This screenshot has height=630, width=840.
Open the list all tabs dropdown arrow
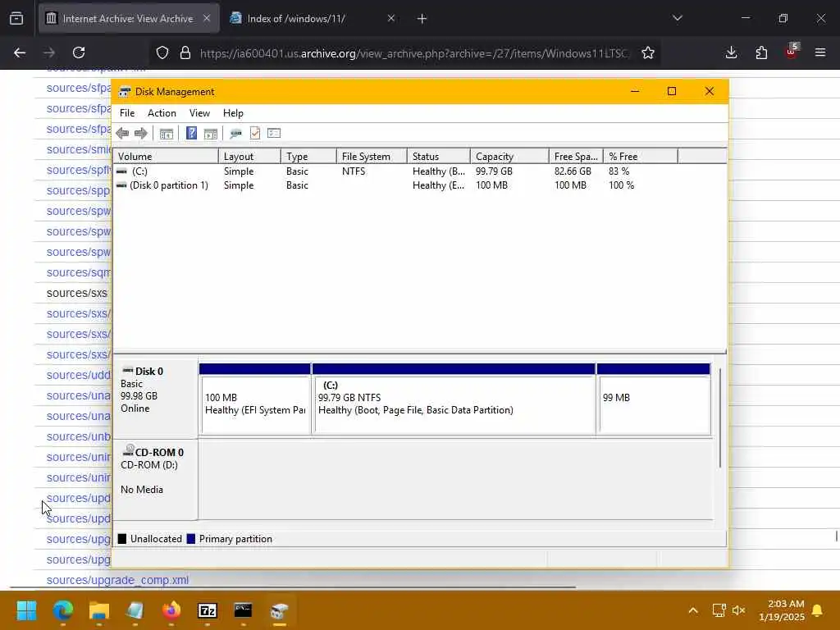coord(678,18)
